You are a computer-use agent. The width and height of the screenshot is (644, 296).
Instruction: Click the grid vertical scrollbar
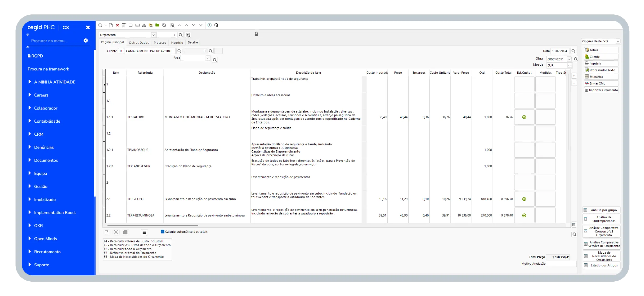click(568, 112)
